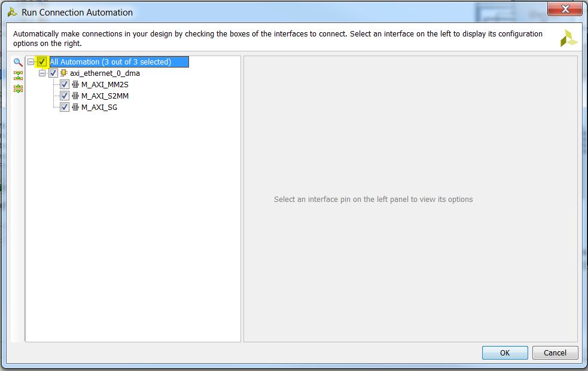Select the M_AXI_SG interface label

click(x=99, y=107)
